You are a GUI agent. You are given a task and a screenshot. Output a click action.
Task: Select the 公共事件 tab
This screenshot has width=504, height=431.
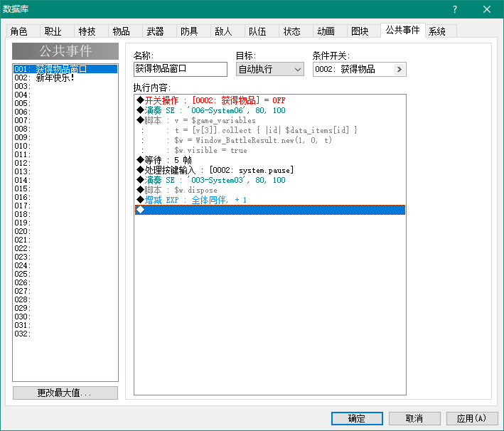403,31
